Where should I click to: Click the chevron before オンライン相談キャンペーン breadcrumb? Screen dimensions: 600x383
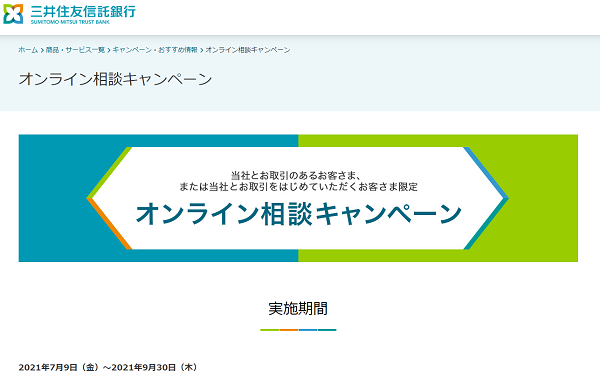(202, 50)
